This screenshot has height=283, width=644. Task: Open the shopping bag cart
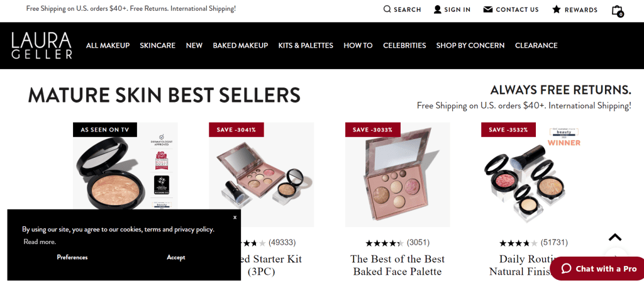click(617, 10)
